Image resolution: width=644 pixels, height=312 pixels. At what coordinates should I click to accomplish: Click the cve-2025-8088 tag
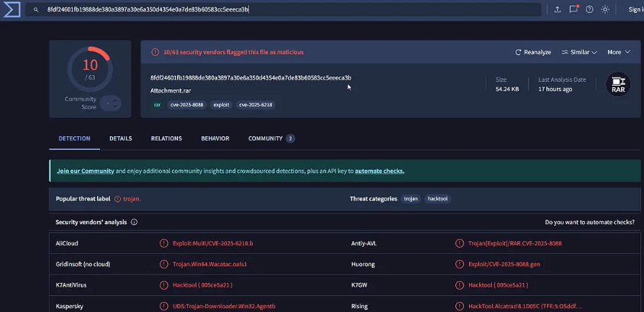[x=185, y=105]
